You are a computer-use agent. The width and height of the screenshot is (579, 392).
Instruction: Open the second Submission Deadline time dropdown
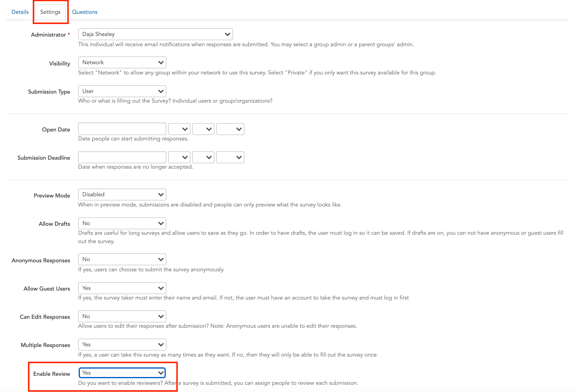click(203, 157)
